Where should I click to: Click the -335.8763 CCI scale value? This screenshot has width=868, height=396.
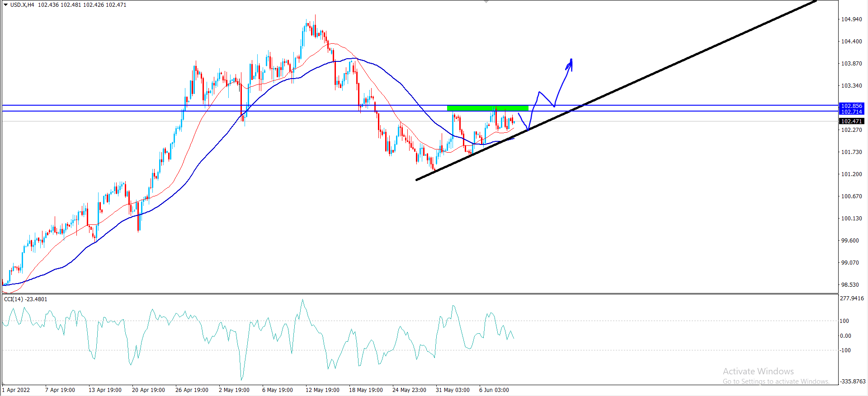(852, 381)
